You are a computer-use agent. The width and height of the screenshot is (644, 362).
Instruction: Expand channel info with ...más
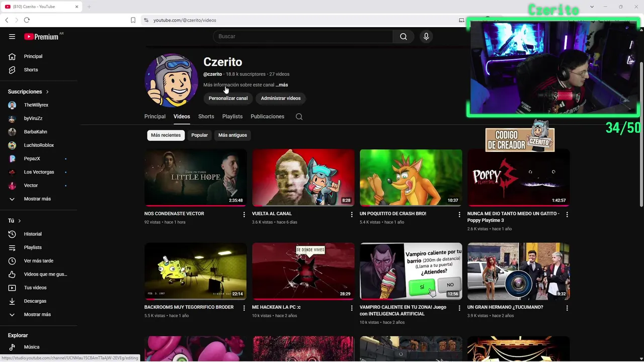[282, 85]
